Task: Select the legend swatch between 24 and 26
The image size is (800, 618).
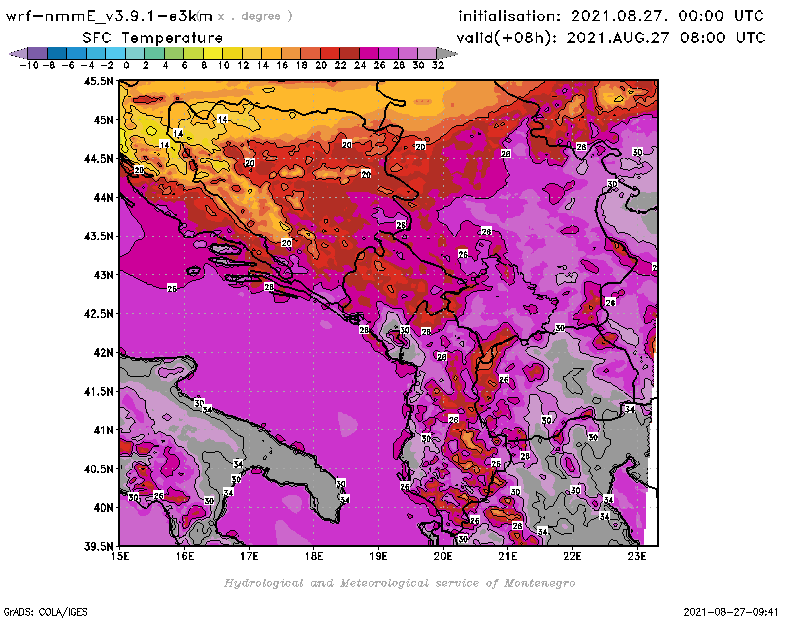Action: [x=369, y=53]
